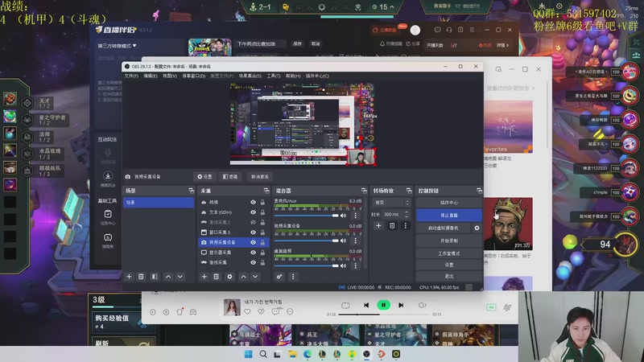Like the song with the heart icon

click(247, 311)
